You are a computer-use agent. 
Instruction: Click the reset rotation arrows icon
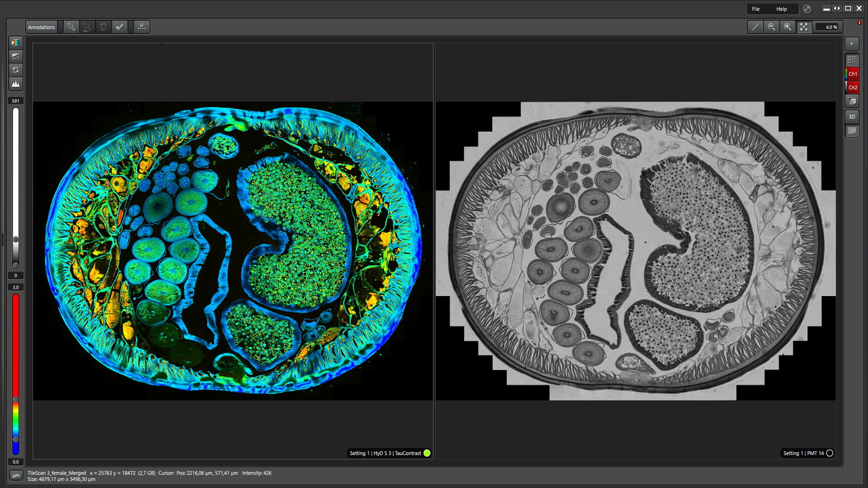[x=16, y=70]
